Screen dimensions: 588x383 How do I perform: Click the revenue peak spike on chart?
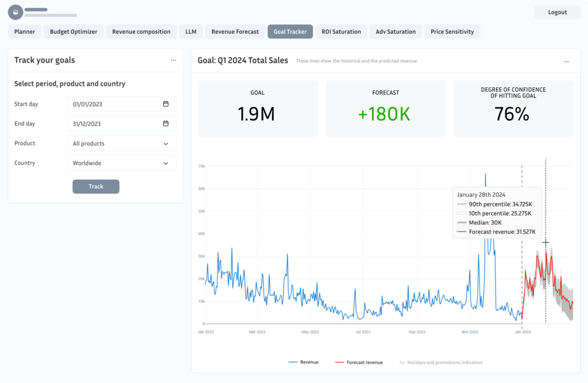click(485, 175)
